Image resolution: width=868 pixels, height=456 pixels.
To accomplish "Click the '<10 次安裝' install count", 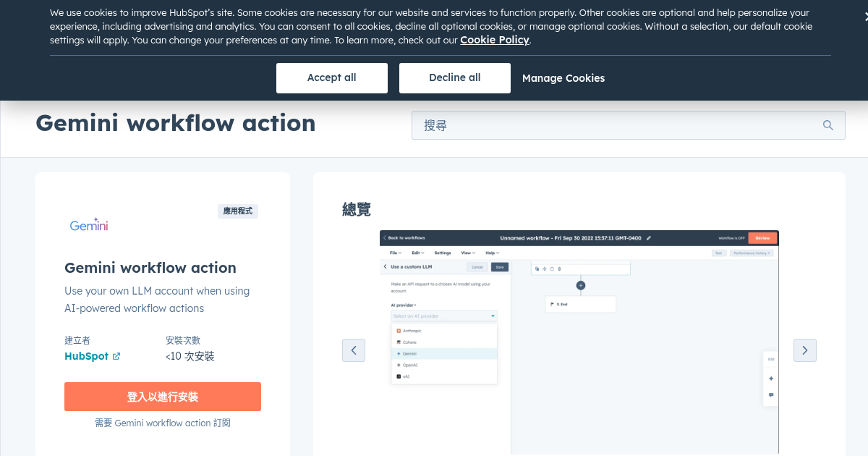I will pos(190,356).
